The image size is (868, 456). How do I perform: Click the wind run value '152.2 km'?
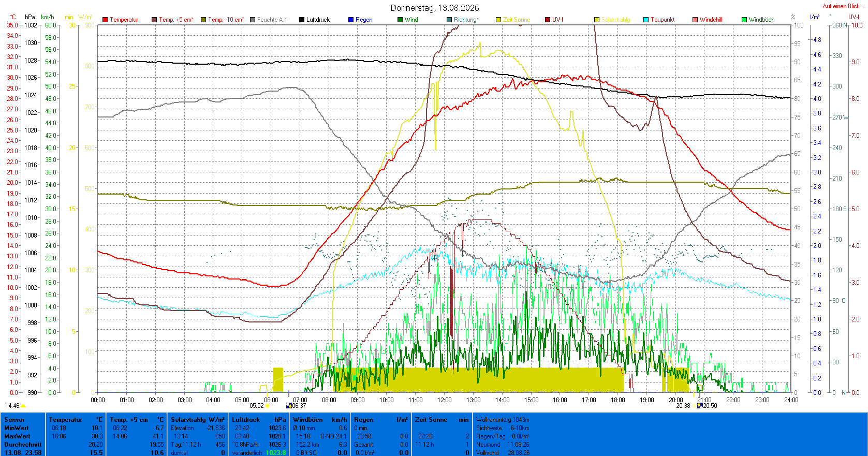click(x=307, y=445)
